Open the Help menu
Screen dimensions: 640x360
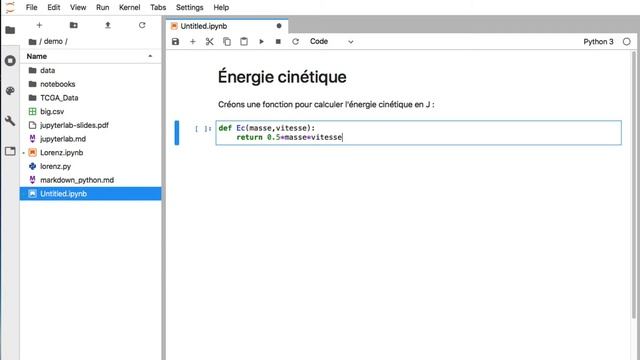tap(221, 7)
